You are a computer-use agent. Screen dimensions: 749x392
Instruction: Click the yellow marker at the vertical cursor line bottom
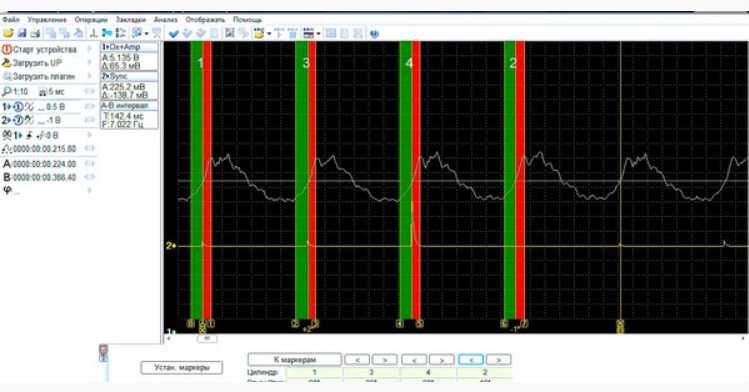click(x=621, y=327)
